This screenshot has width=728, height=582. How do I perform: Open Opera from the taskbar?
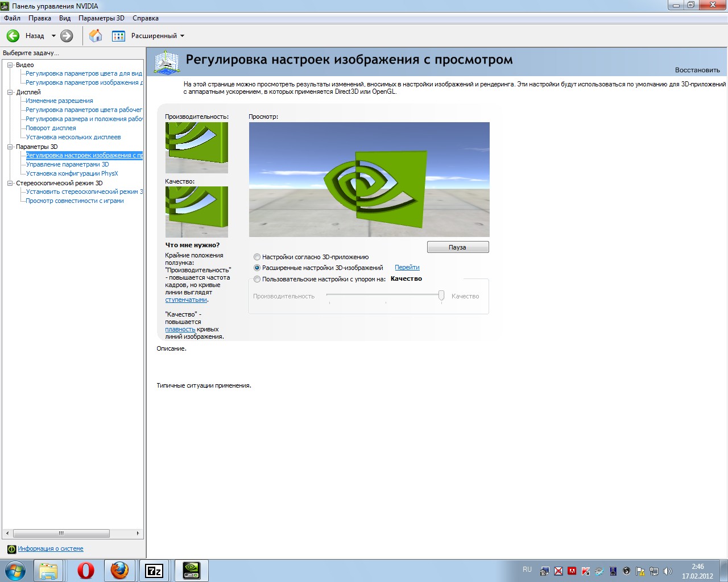[x=86, y=570]
